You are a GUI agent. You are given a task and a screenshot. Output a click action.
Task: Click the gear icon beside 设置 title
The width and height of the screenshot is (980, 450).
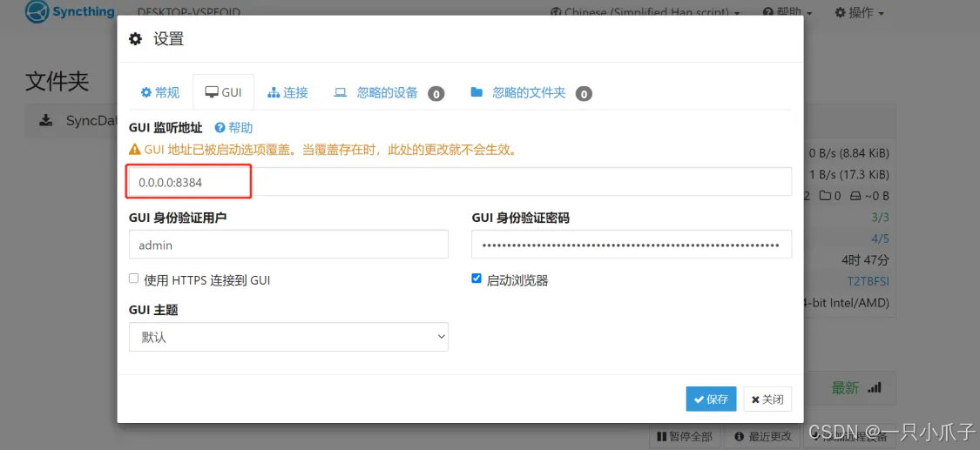pos(135,39)
